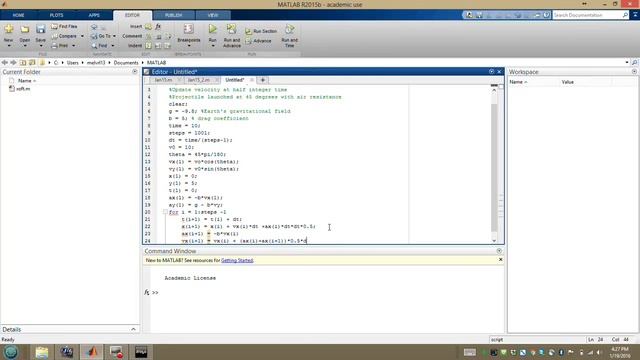Expand the Save dropdown arrow
The height and width of the screenshot is (360, 640).
40,46
